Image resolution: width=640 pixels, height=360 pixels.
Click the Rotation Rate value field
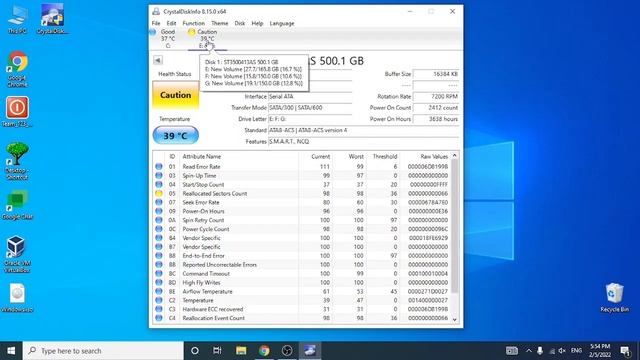(436, 97)
